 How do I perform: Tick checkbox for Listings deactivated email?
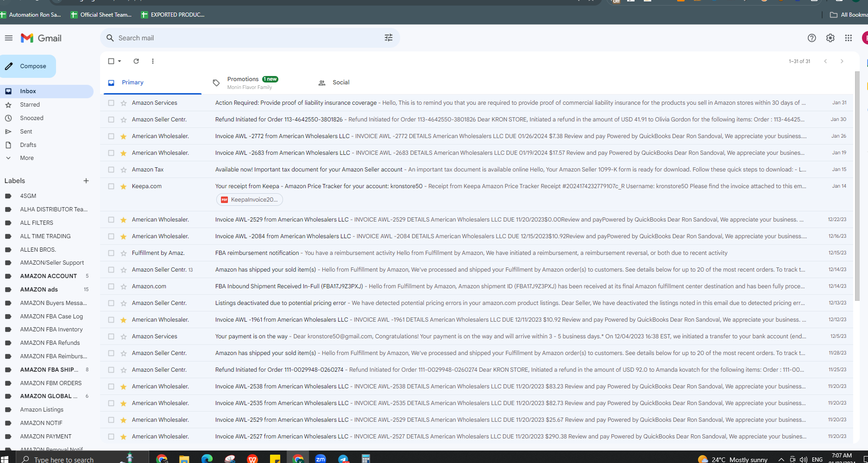tap(111, 303)
